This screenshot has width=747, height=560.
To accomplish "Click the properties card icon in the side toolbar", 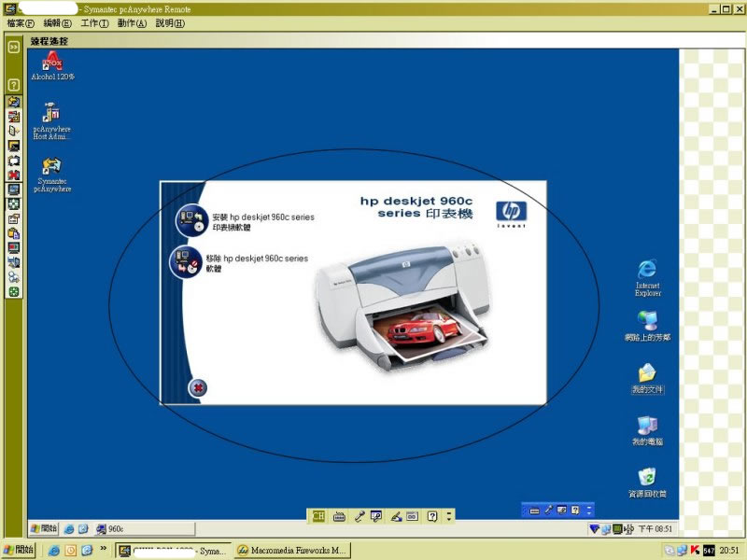I will coord(14,218).
